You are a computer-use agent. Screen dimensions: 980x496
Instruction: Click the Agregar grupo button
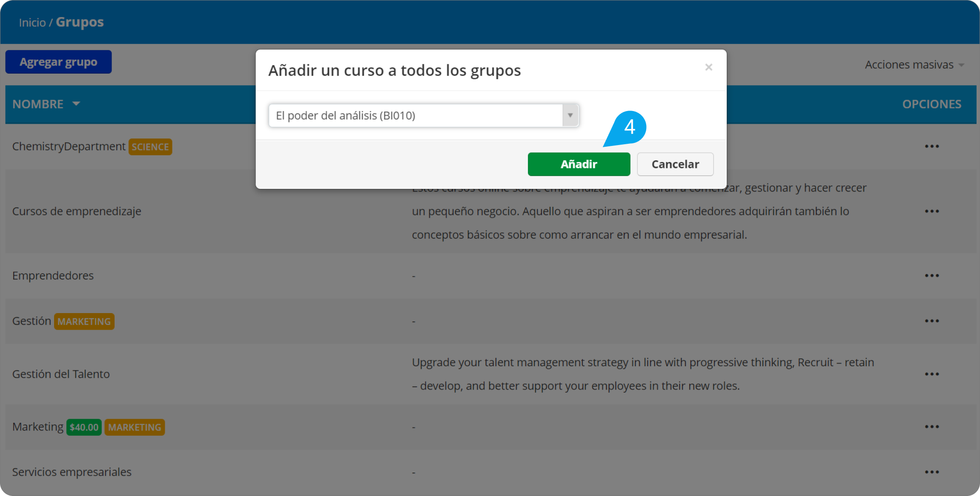pos(58,62)
